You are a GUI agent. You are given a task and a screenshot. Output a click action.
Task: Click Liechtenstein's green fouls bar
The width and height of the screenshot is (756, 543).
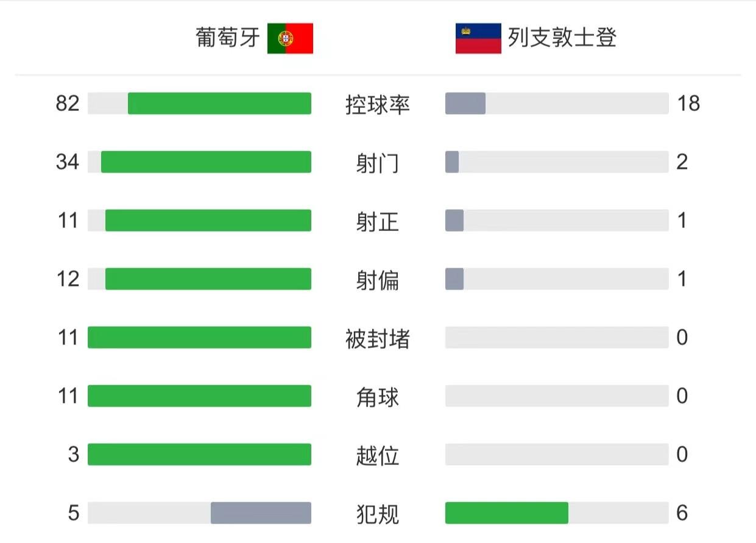(507, 513)
